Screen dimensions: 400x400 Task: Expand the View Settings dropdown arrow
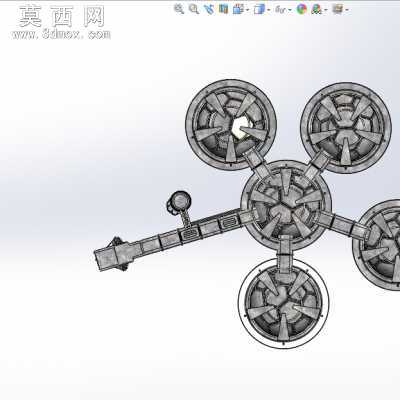point(347,10)
